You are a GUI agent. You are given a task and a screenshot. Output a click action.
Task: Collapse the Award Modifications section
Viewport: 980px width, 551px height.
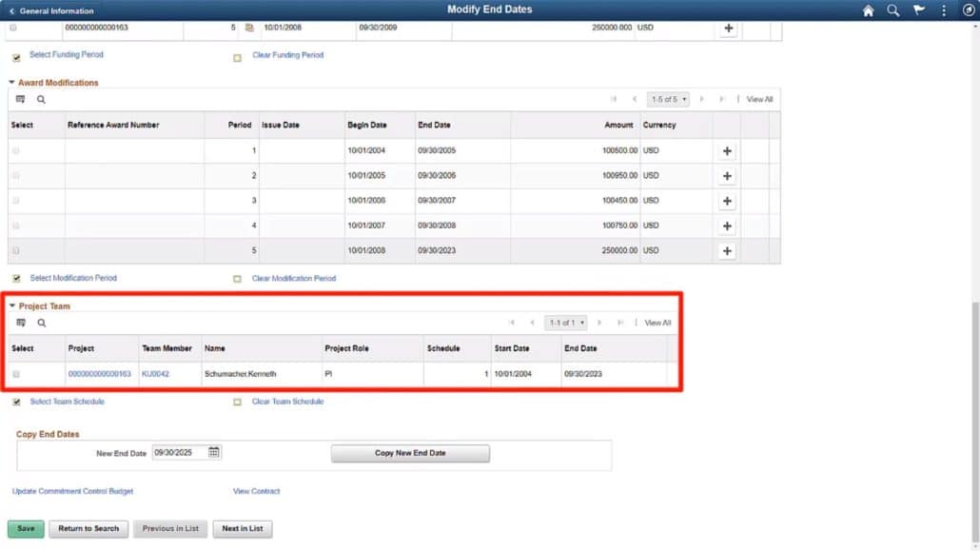point(13,82)
